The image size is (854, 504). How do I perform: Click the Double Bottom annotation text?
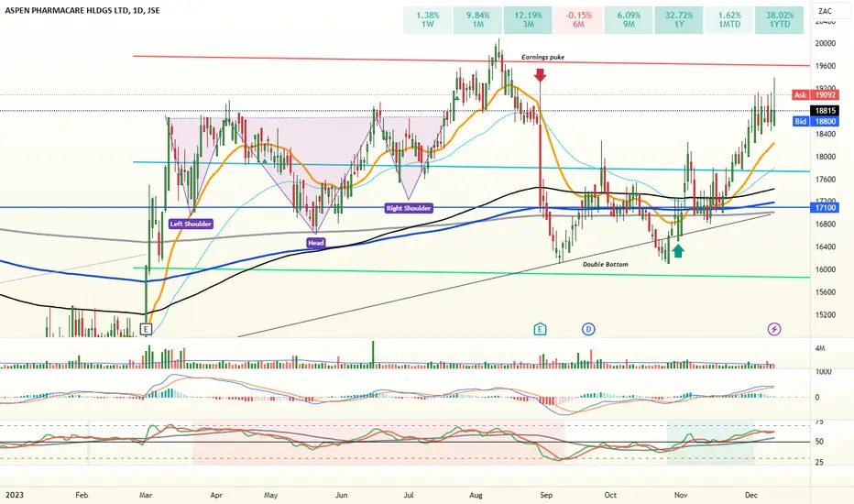[x=605, y=264]
